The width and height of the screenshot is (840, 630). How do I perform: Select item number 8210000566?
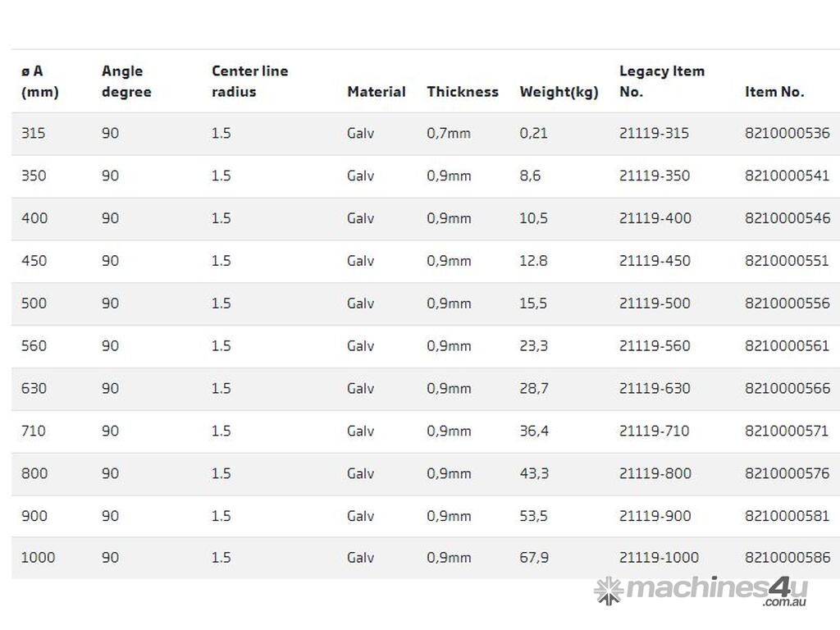(x=787, y=389)
